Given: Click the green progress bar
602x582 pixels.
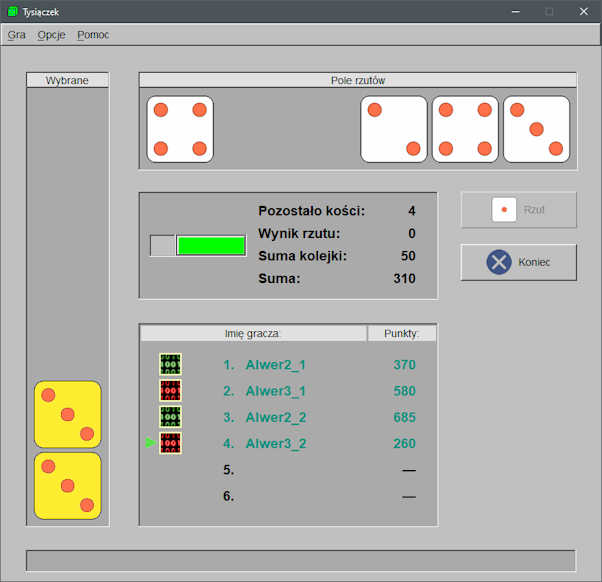Looking at the screenshot, I should tap(211, 246).
